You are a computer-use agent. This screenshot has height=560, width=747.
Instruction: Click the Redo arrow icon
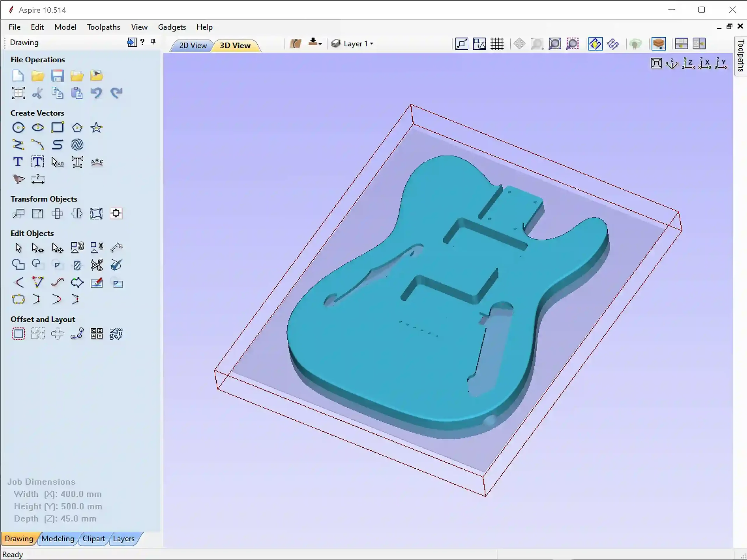pos(116,93)
